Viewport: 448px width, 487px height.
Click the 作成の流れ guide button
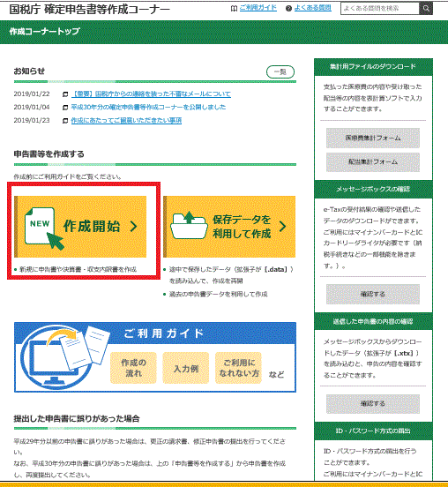click(133, 368)
